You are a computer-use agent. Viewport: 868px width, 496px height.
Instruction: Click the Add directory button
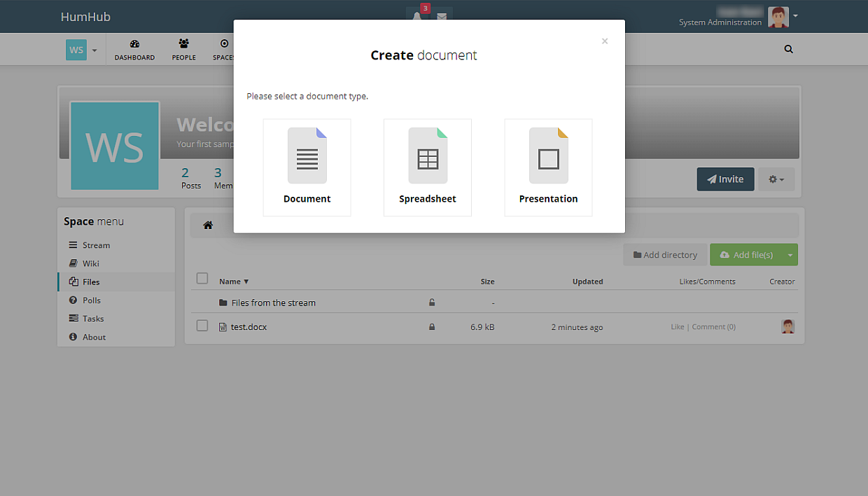tap(664, 255)
